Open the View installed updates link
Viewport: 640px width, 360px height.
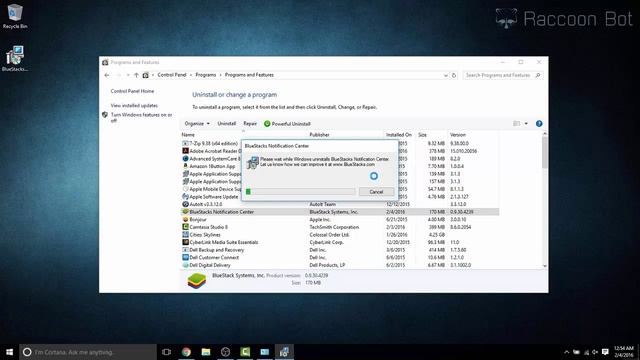click(x=134, y=105)
